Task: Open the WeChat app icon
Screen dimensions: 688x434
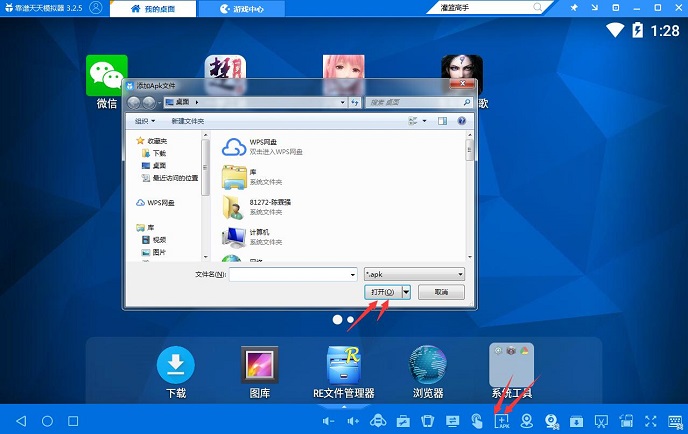Action: coord(106,74)
